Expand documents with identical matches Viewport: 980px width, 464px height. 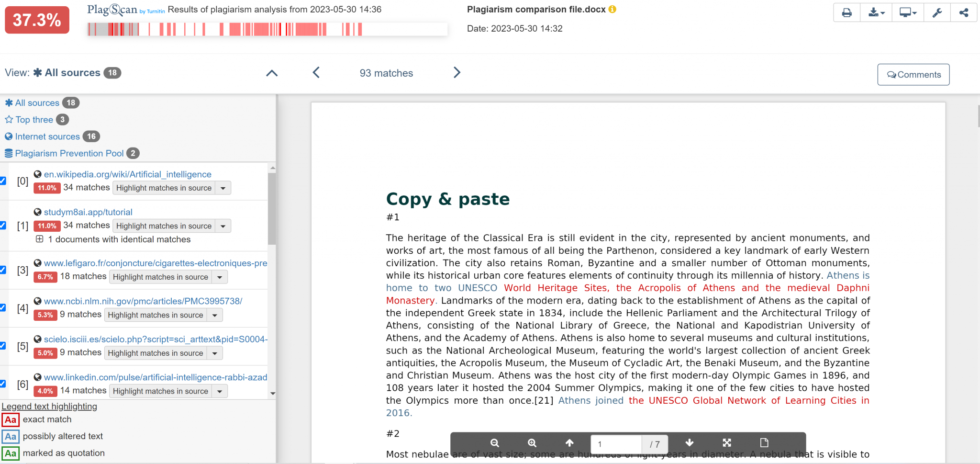pyautogui.click(x=40, y=239)
